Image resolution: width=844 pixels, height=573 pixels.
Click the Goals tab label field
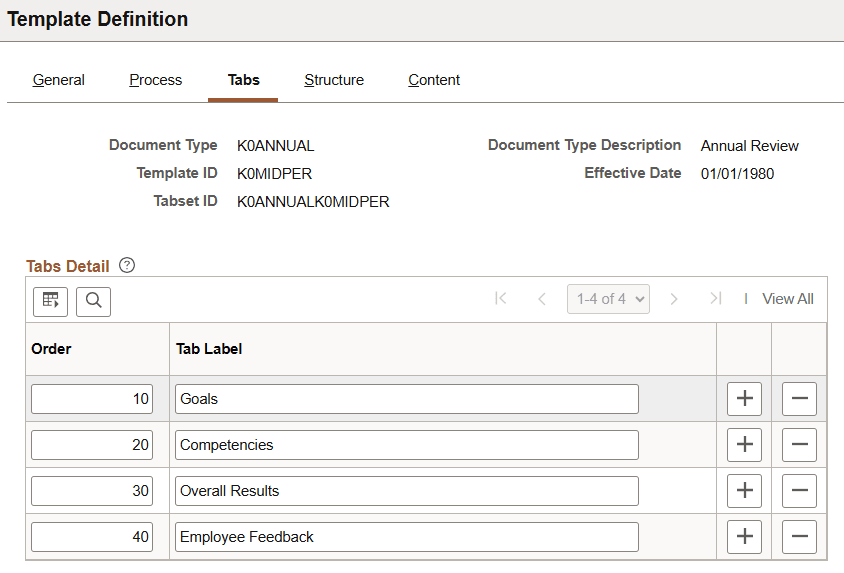pyautogui.click(x=406, y=399)
